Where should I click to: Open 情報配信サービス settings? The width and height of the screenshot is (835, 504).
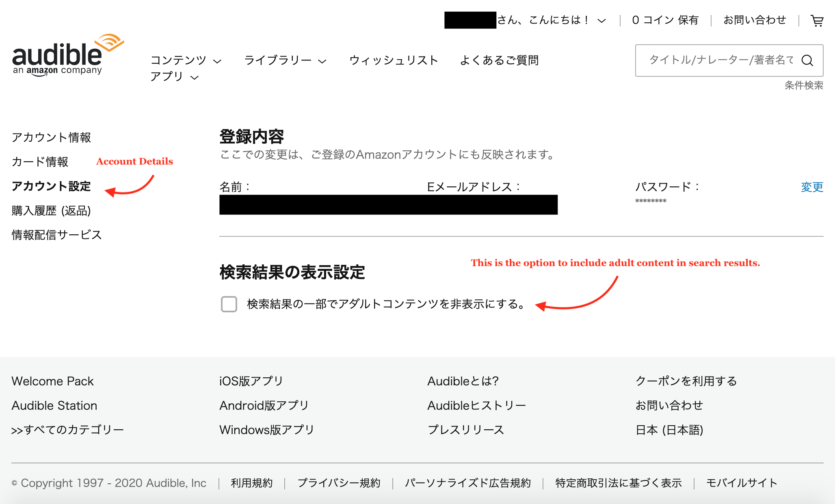point(56,235)
